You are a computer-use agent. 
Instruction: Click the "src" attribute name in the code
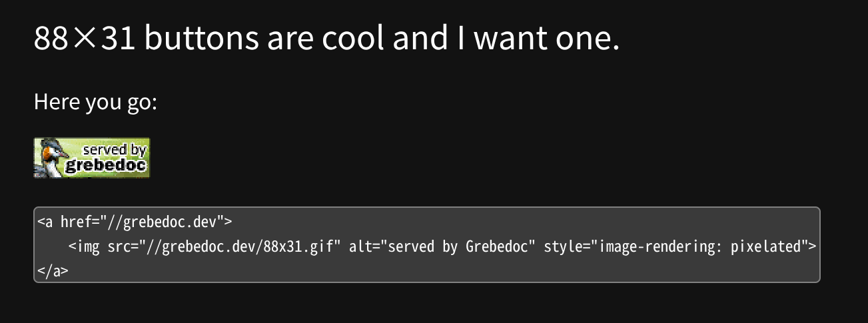(119, 246)
